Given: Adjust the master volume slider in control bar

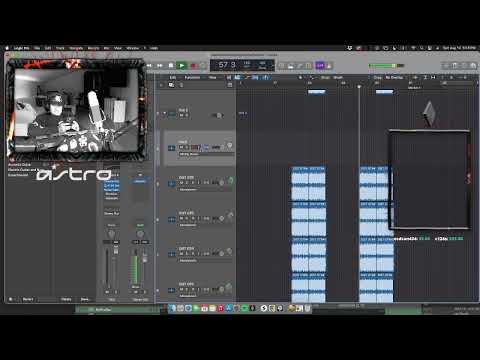Looking at the screenshot, I should click(x=386, y=65).
